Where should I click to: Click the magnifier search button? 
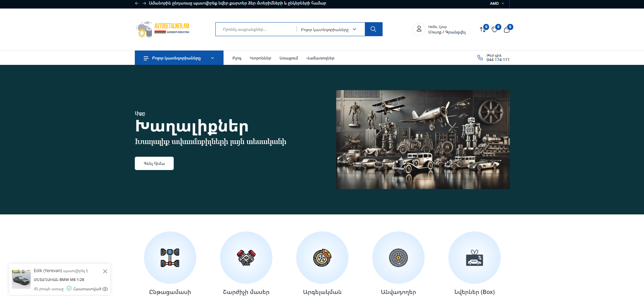pos(373,29)
